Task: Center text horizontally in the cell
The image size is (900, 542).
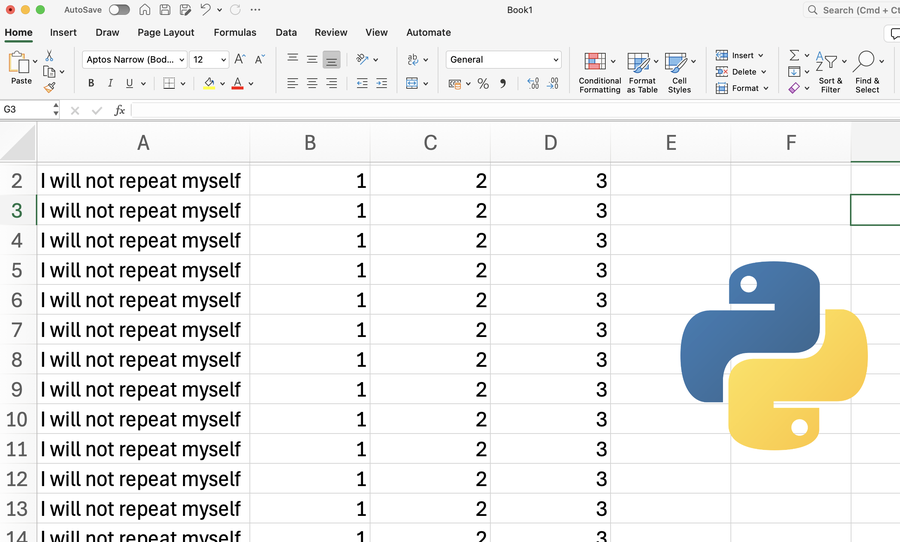Action: click(x=312, y=83)
